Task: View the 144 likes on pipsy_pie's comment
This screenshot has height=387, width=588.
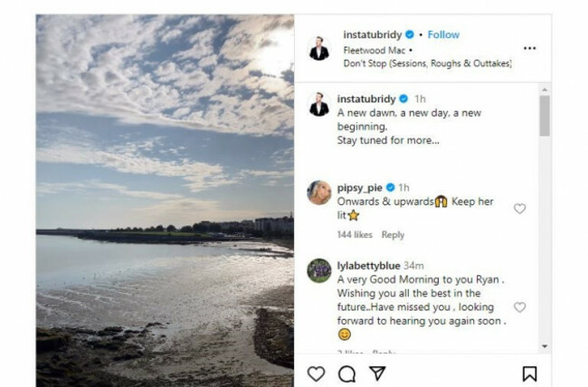Action: tap(355, 235)
